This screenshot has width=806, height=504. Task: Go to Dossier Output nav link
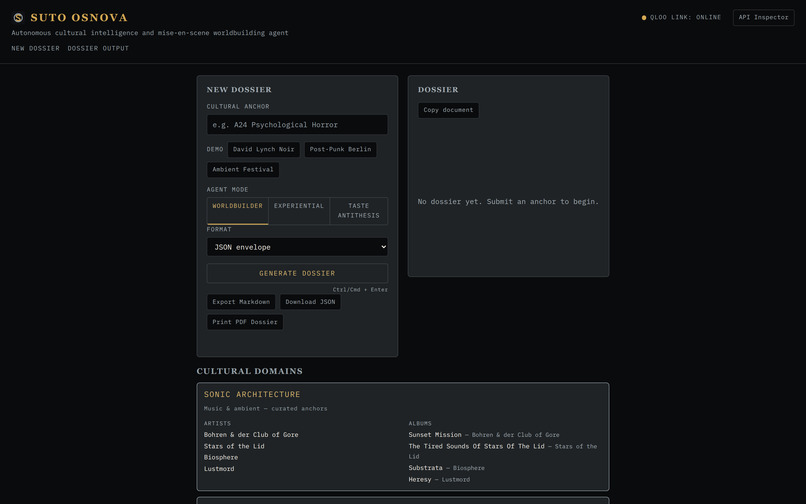(98, 48)
